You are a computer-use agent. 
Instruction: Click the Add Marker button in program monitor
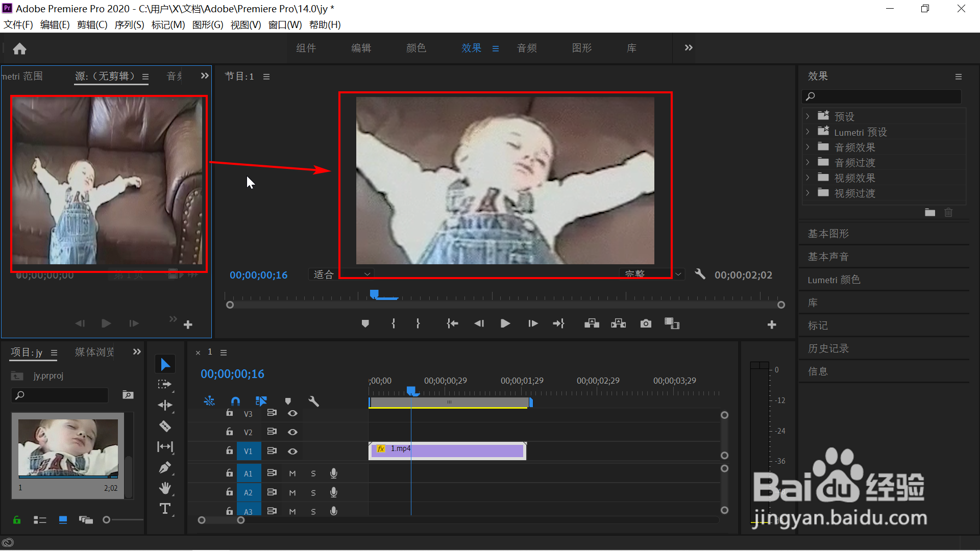365,323
